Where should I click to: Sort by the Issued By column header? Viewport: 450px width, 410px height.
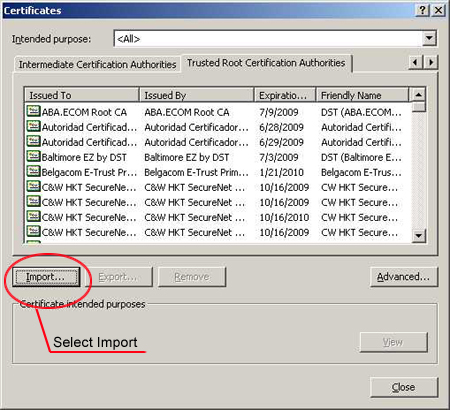(197, 95)
